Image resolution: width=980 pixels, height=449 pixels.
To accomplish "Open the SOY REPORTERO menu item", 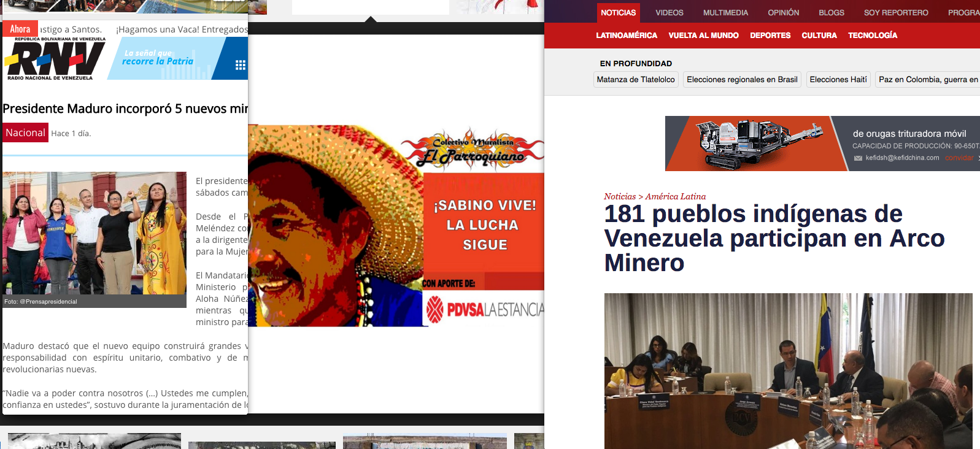I will point(896,13).
